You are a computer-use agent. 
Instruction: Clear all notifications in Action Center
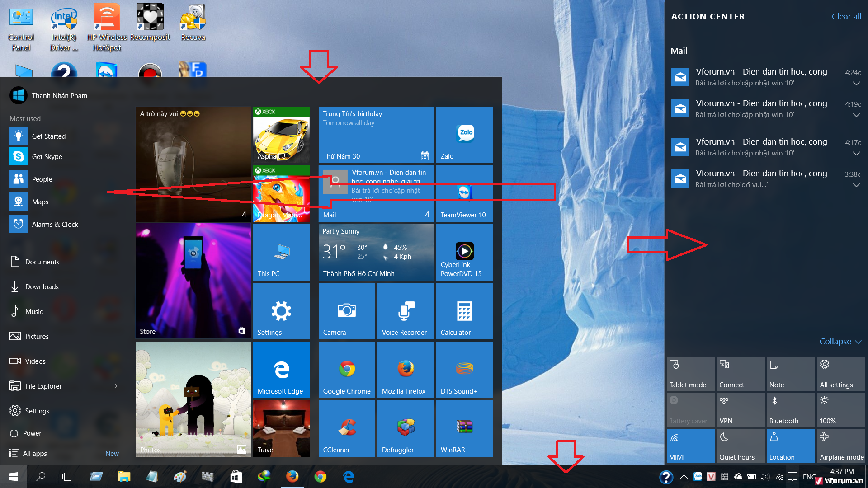pos(846,16)
